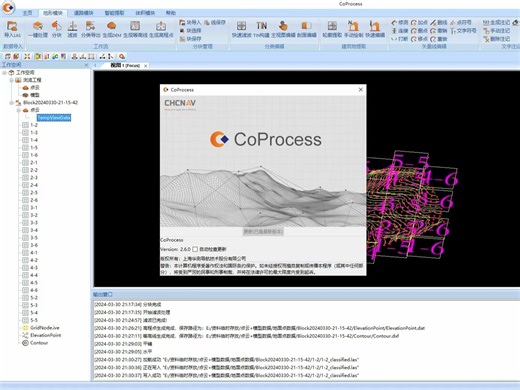Click the block 1-6 grid icon in the tree

[25, 155]
